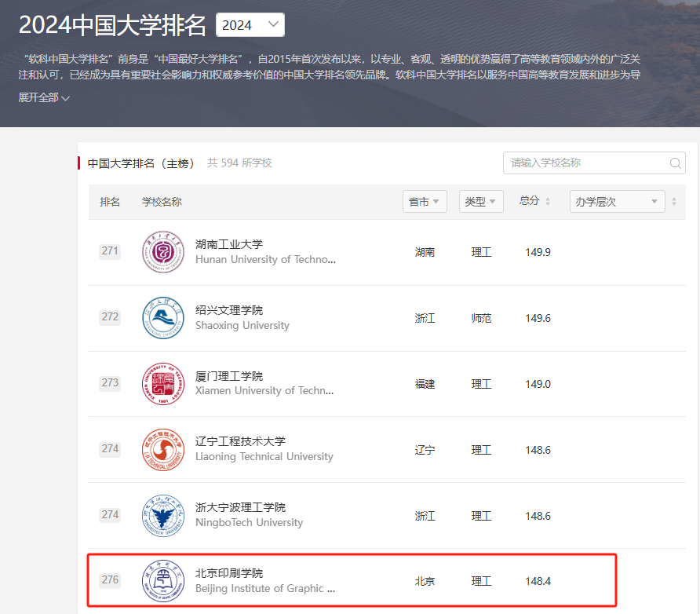
Task: Sort by 总分 using the sort arrows
Action: (548, 202)
